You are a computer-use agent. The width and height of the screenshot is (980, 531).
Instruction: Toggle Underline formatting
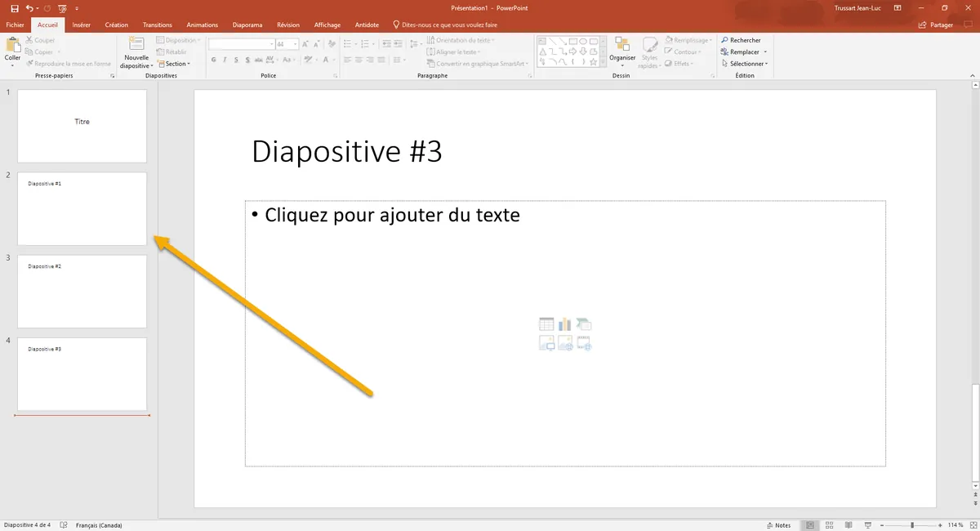tap(236, 60)
